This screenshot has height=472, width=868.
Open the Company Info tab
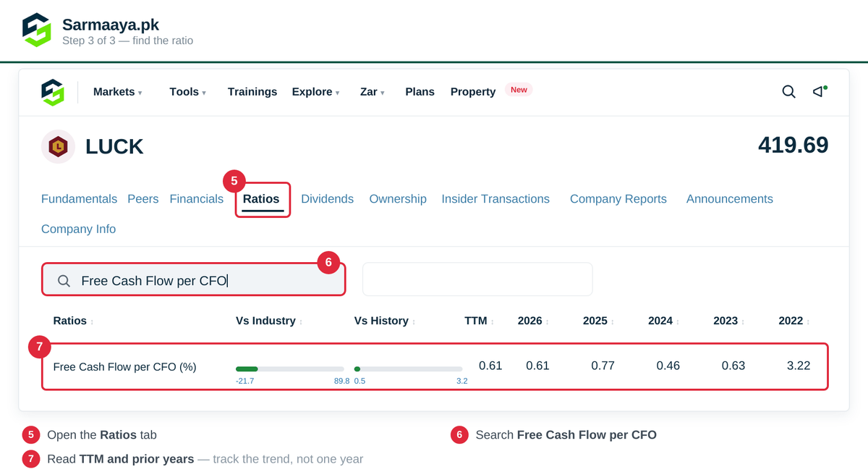pyautogui.click(x=78, y=229)
